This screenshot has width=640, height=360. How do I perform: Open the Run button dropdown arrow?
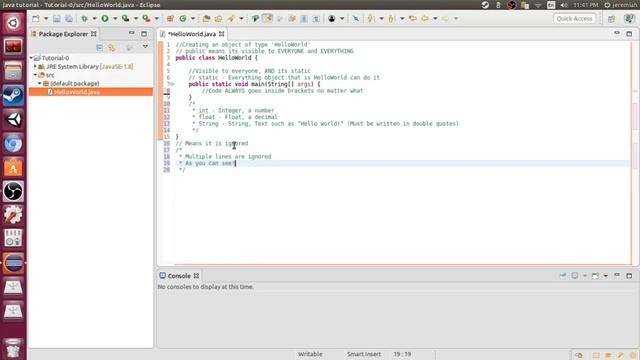coord(115,18)
